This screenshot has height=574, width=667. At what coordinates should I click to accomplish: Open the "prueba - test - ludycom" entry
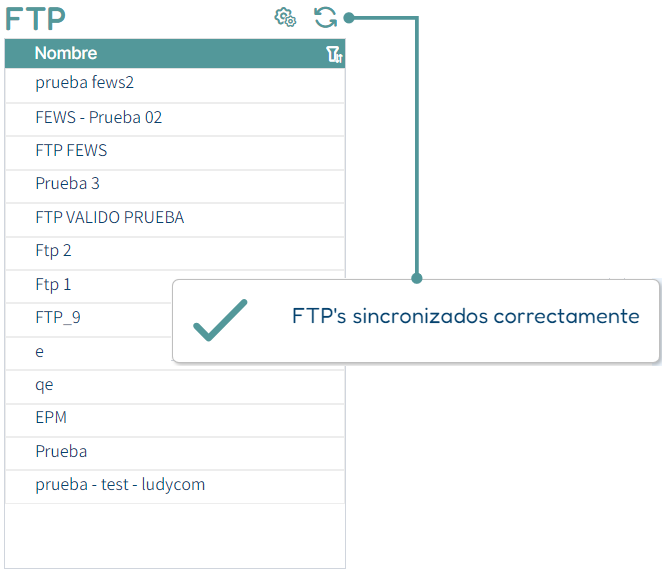(175, 487)
